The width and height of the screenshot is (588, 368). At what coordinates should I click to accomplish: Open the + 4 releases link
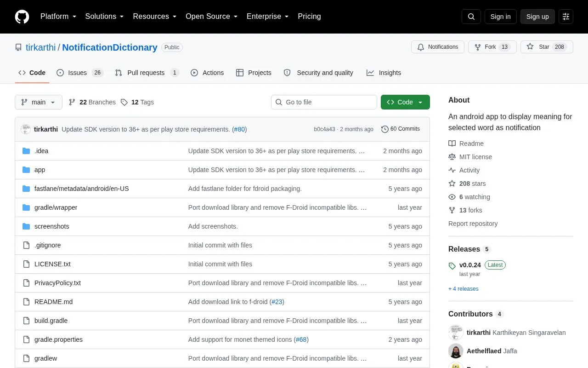[x=464, y=289]
